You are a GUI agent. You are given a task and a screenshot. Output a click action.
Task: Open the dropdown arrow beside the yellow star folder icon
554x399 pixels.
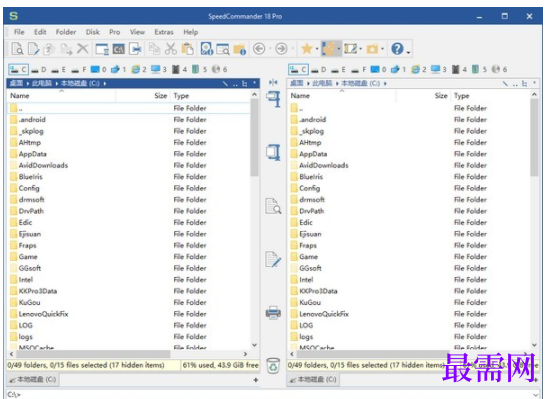click(382, 49)
